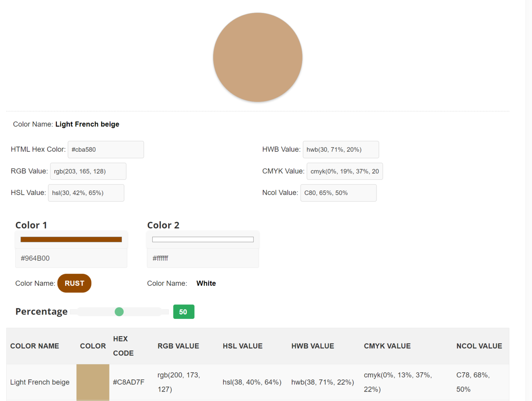Click the Percentage slider handle

tap(119, 312)
